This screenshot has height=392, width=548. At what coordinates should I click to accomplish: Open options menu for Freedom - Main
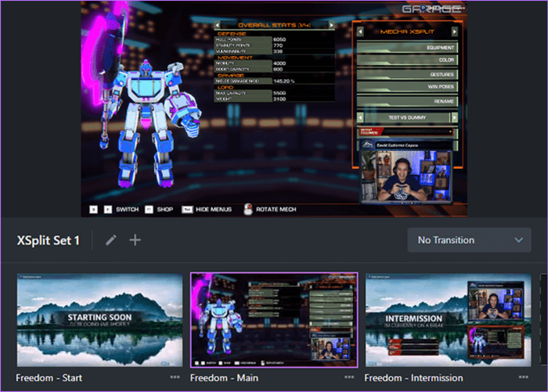349,377
